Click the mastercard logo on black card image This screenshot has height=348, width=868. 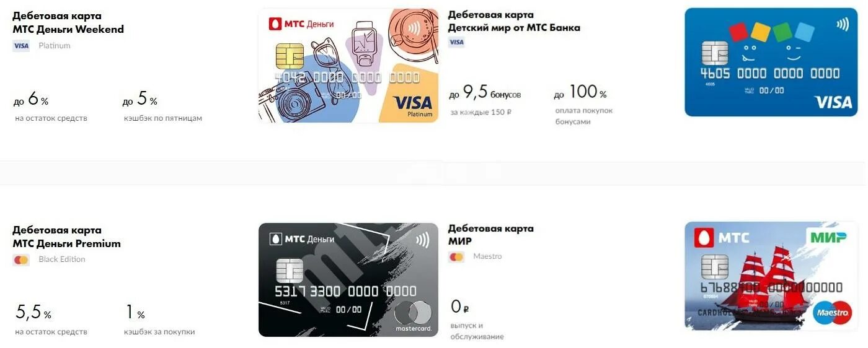click(x=414, y=316)
